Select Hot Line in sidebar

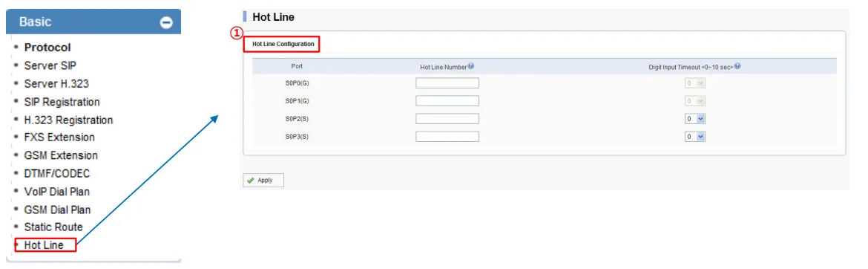tap(44, 244)
